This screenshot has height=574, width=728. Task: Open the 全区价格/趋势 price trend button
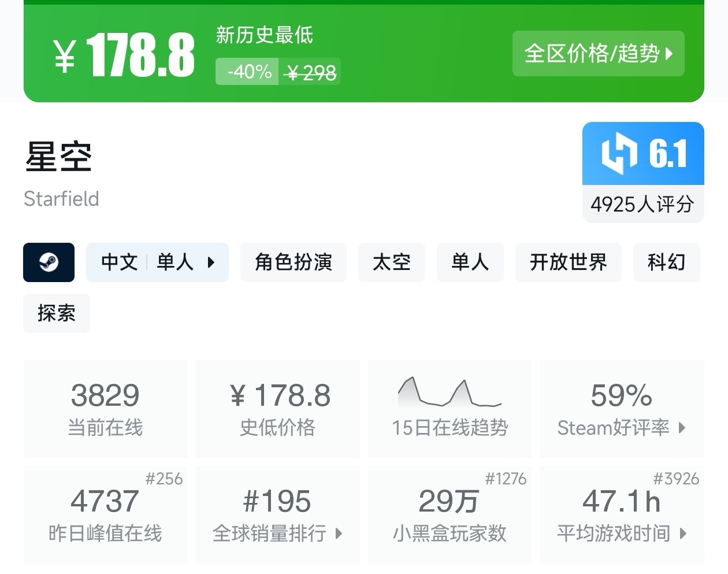click(x=598, y=54)
